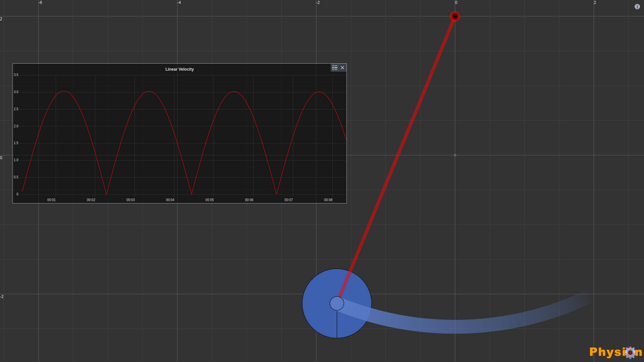Close the Linear Velocity plot window
The width and height of the screenshot is (644, 362).
343,68
